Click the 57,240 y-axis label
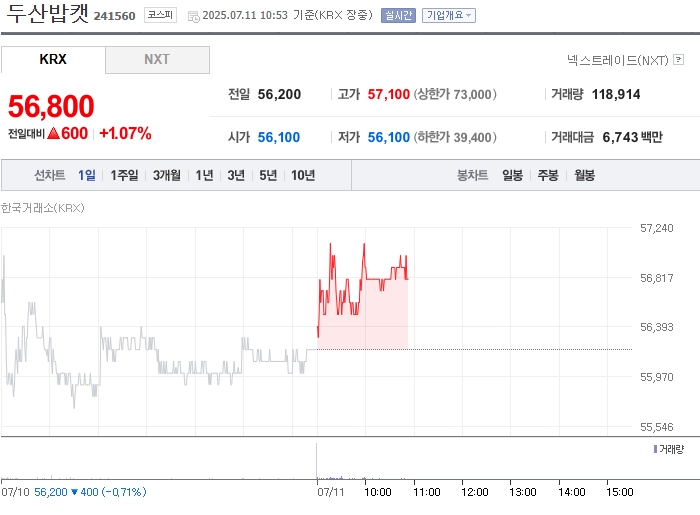 pyautogui.click(x=656, y=228)
